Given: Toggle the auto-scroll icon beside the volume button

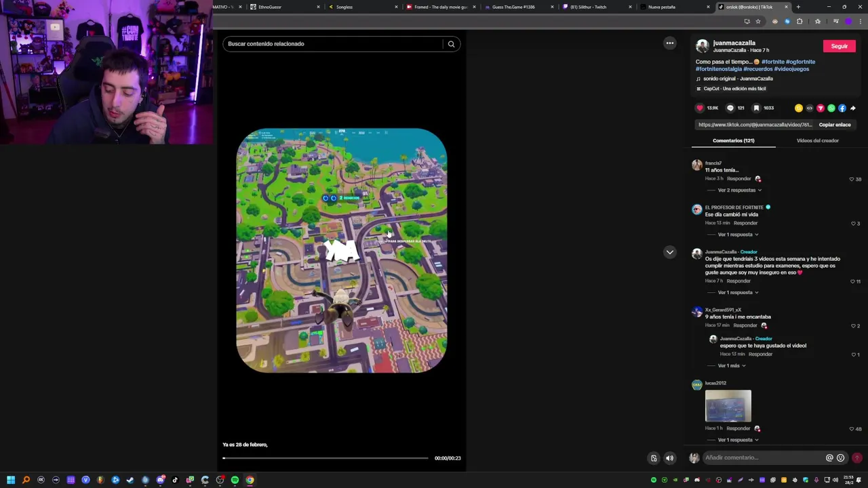Looking at the screenshot, I should [x=654, y=458].
